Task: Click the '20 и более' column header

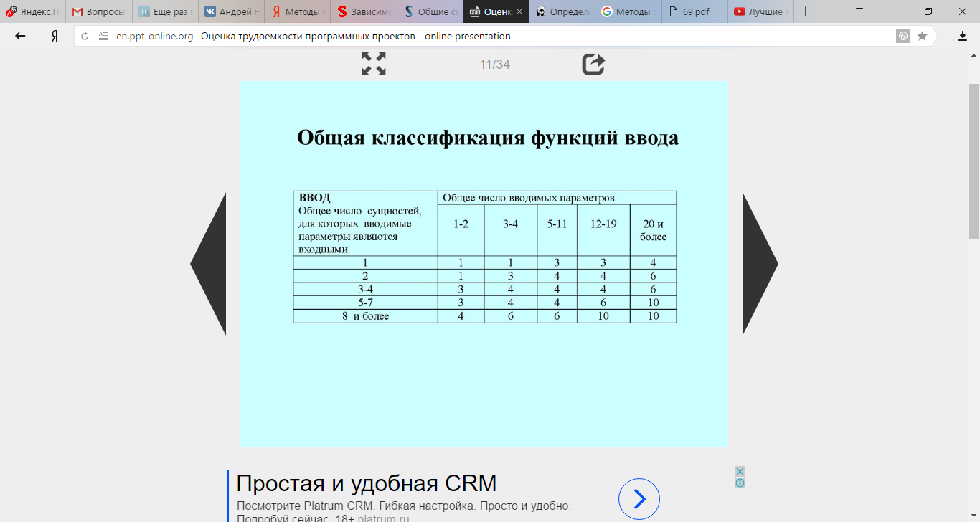Action: 654,230
